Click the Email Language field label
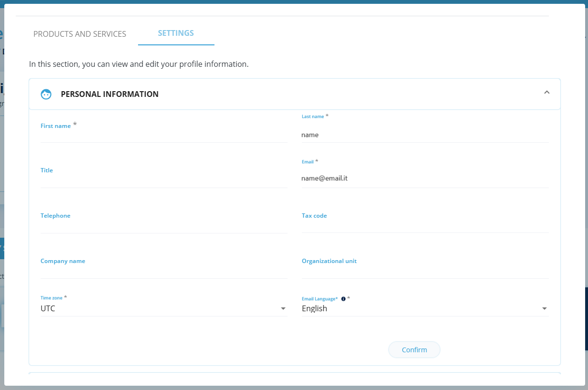 coord(320,299)
